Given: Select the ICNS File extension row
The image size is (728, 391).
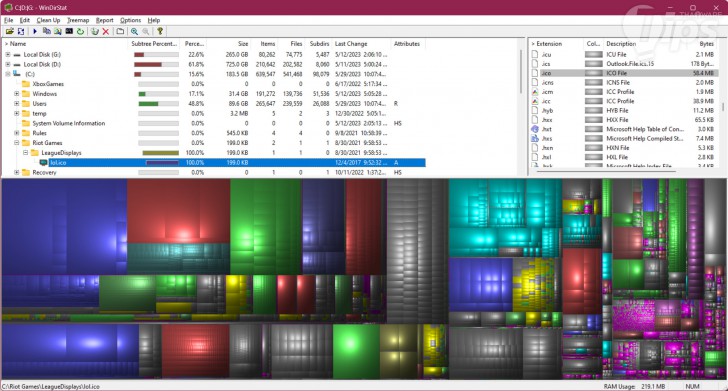Looking at the screenshot, I should coord(624,82).
